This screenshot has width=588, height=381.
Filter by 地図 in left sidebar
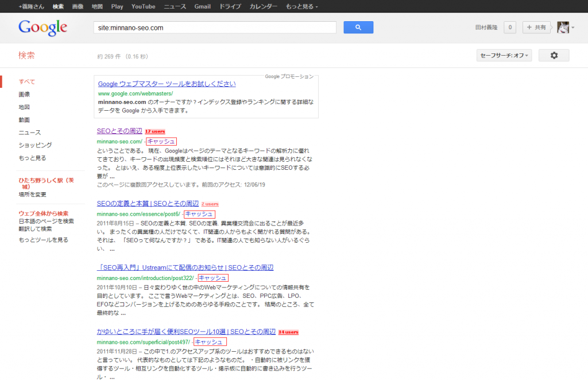tap(24, 107)
